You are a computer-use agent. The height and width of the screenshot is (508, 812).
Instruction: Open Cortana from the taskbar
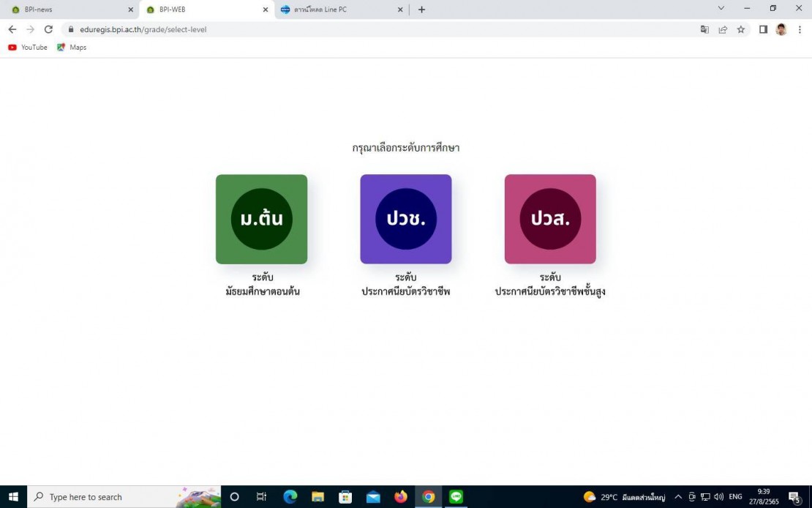pos(235,496)
